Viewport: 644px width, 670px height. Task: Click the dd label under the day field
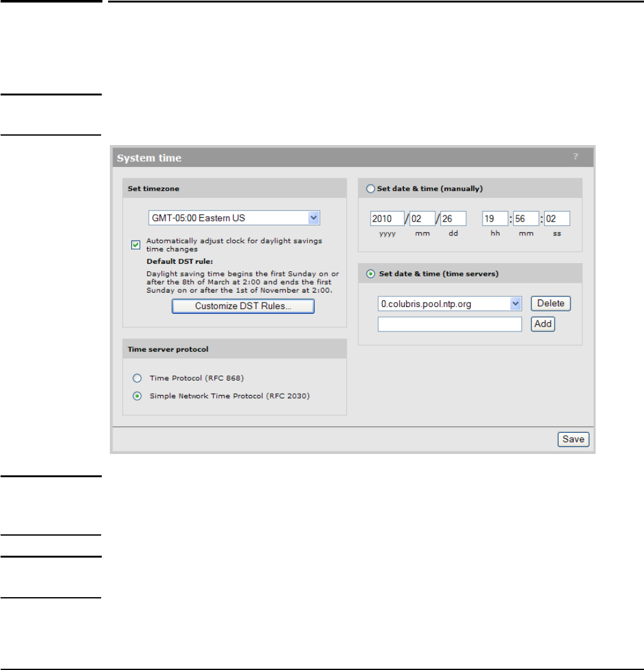pos(453,234)
